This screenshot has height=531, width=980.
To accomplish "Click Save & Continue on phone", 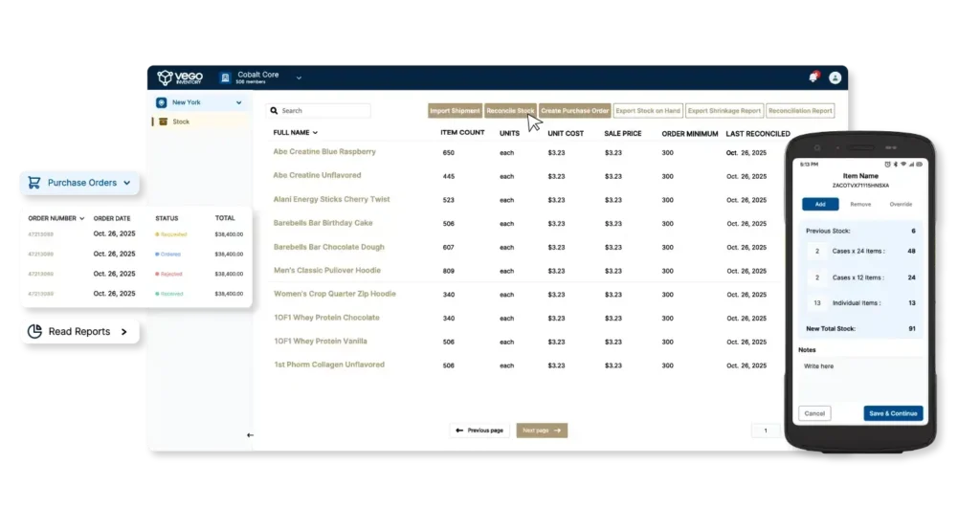I will coord(893,413).
